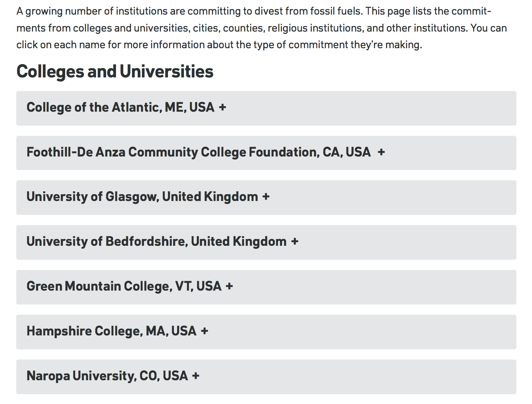Expand the University of Glasgow name text

click(x=142, y=197)
